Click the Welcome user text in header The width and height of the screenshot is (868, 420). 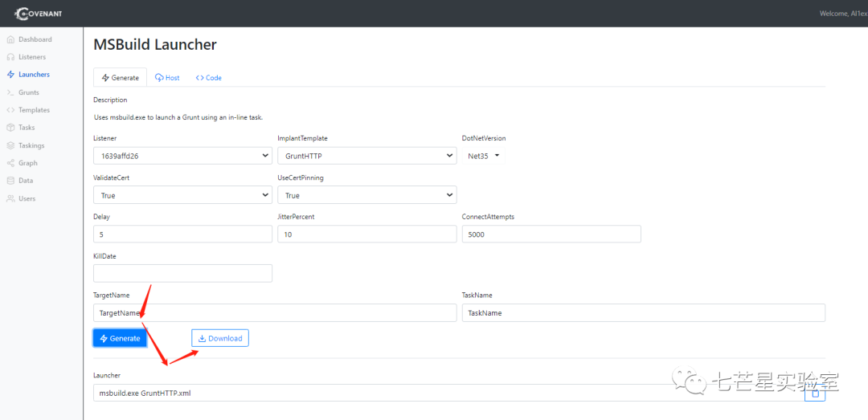tap(843, 14)
